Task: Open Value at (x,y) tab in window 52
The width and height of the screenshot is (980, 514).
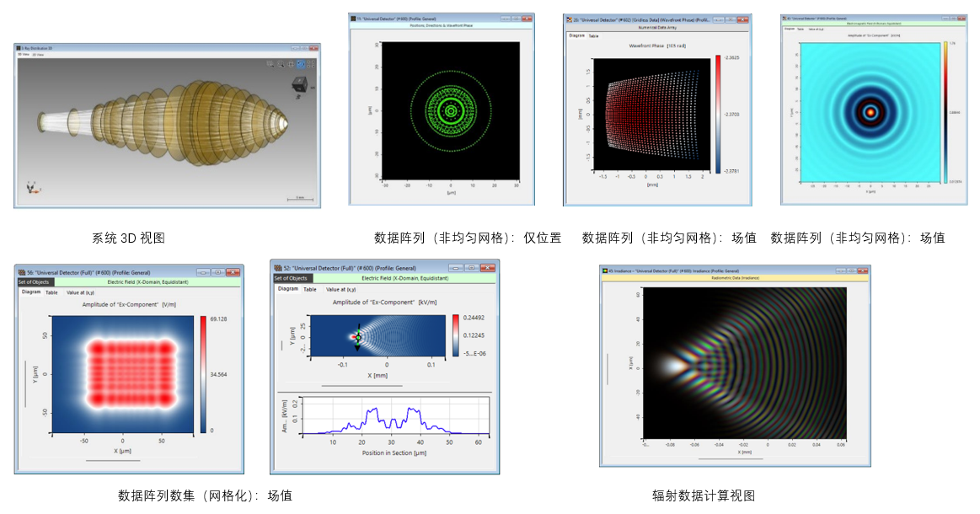Action: click(x=341, y=289)
